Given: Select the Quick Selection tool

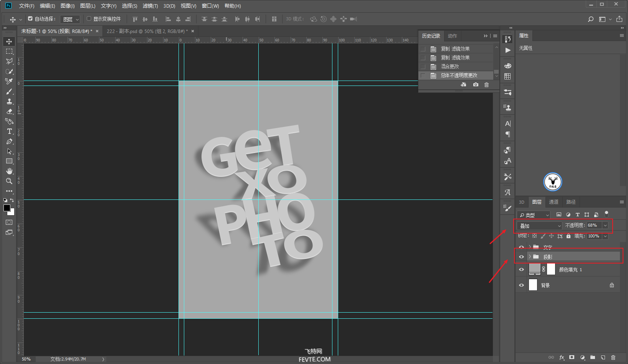Looking at the screenshot, I should (x=9, y=71).
